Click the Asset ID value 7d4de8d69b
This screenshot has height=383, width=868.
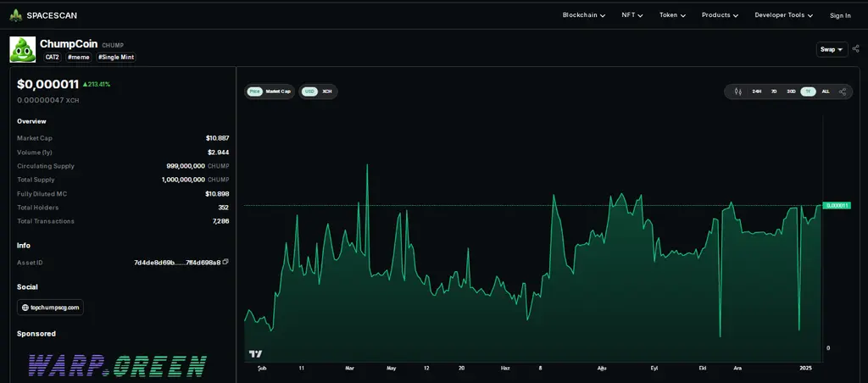coord(177,263)
